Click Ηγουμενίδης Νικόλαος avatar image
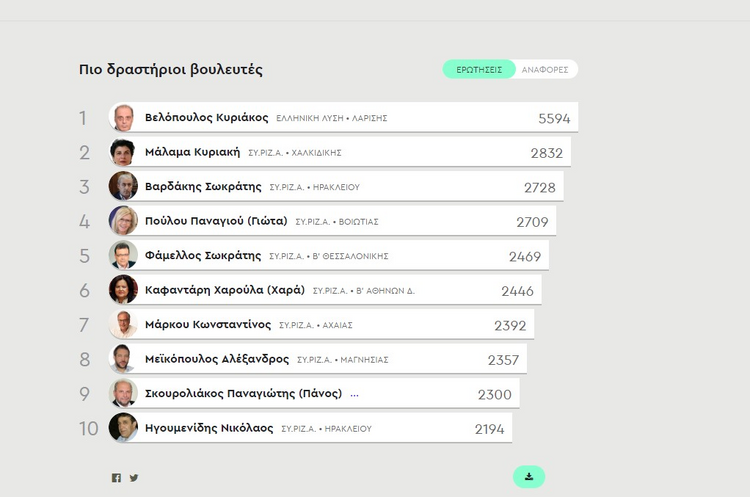Image resolution: width=750 pixels, height=497 pixels. (x=123, y=428)
